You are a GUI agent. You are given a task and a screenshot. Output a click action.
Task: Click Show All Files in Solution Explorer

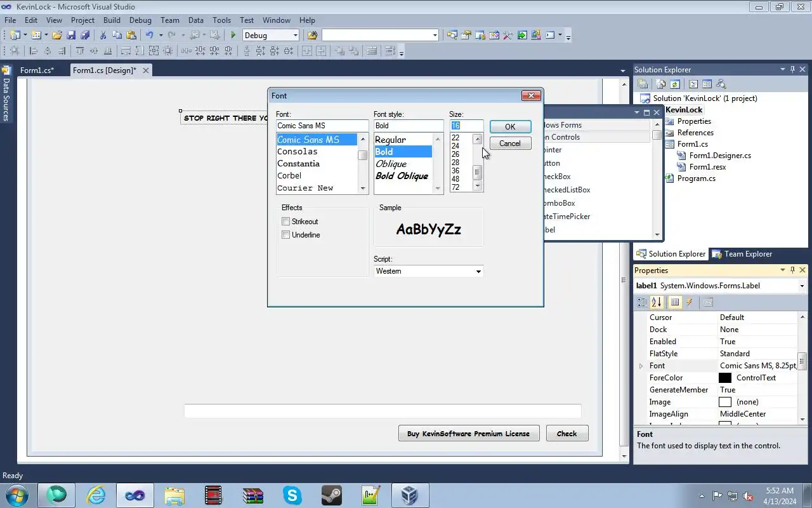tap(661, 84)
